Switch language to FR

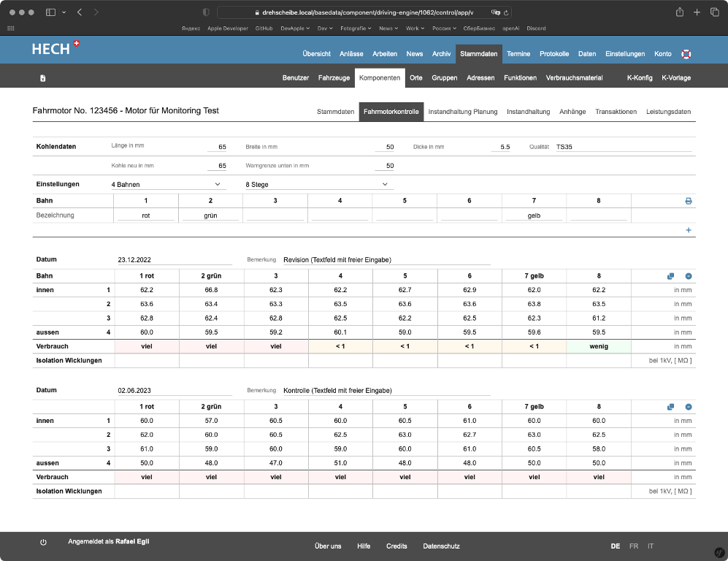click(x=633, y=546)
